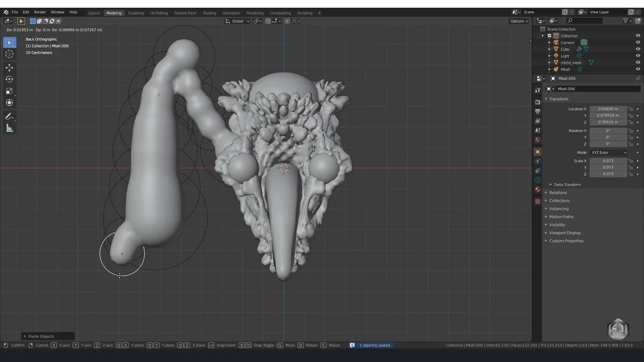The height and width of the screenshot is (362, 644).
Task: Create new collection in outliner header
Action: point(638,21)
